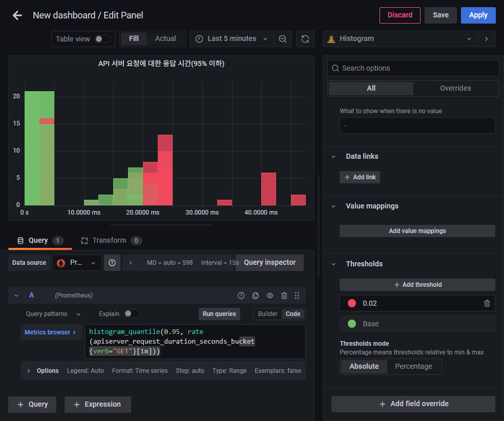Click the query name A label
Viewport: 504px width, 421px height.
tap(32, 296)
